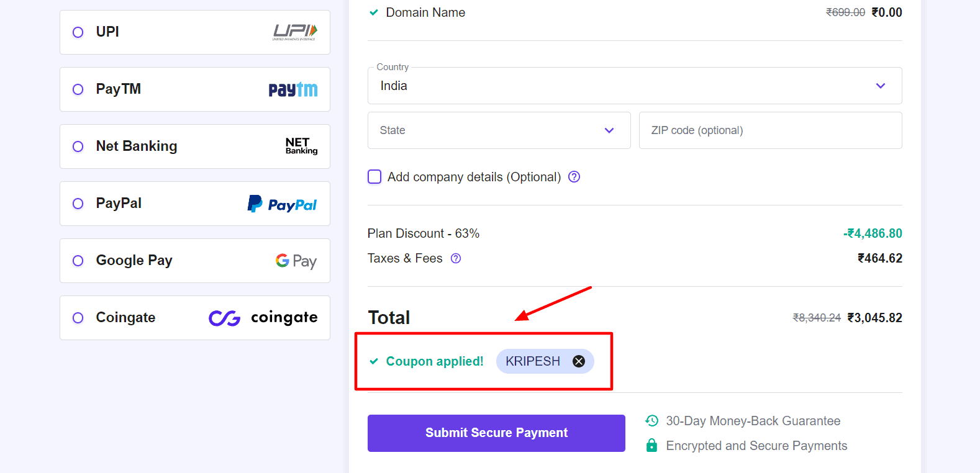Click the Google Pay logo

coord(296,261)
